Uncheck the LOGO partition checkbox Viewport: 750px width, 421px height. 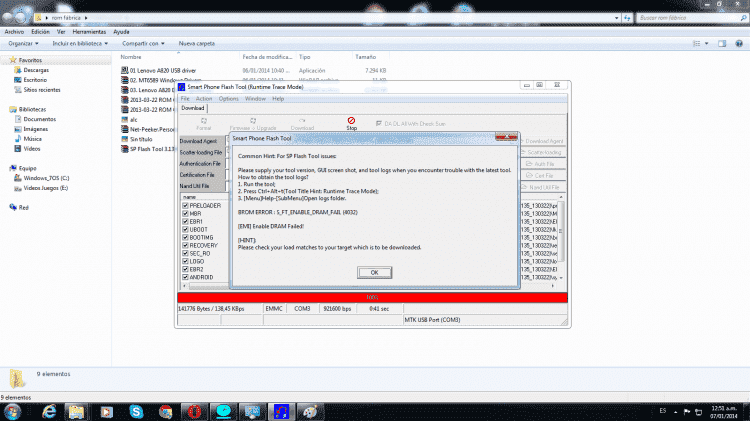185,261
